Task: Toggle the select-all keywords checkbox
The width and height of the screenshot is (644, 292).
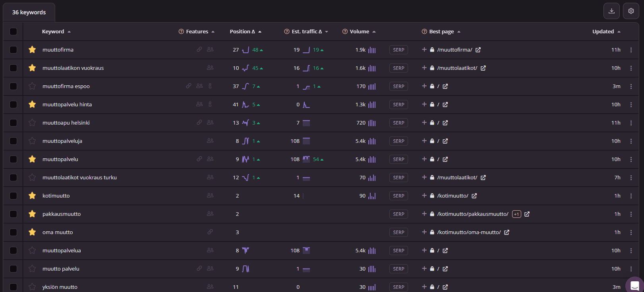Action: [14, 32]
